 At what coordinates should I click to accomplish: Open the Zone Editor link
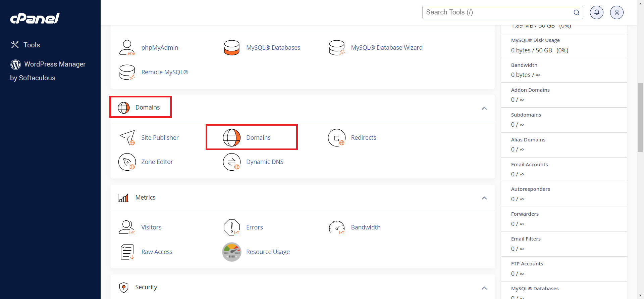pyautogui.click(x=157, y=162)
